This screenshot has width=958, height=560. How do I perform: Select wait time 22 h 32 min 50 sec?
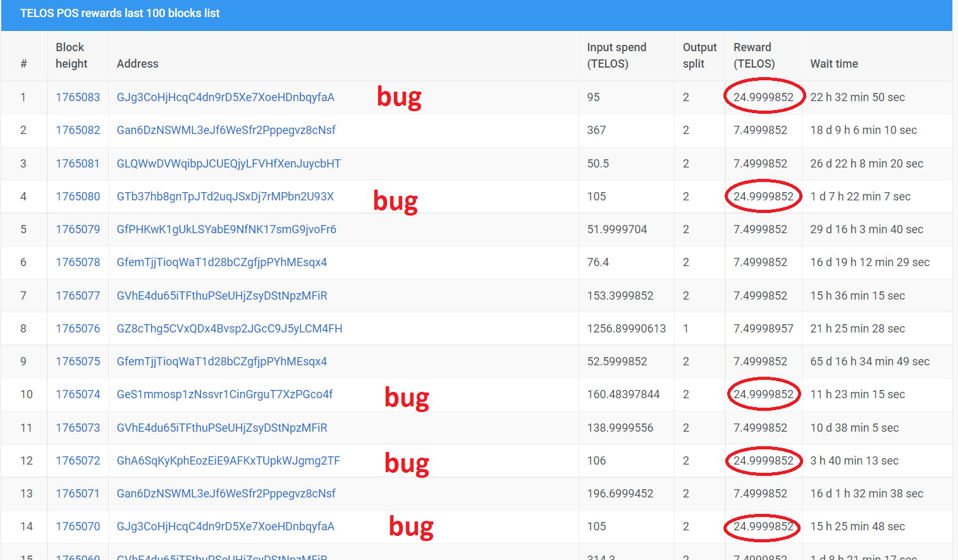click(857, 97)
